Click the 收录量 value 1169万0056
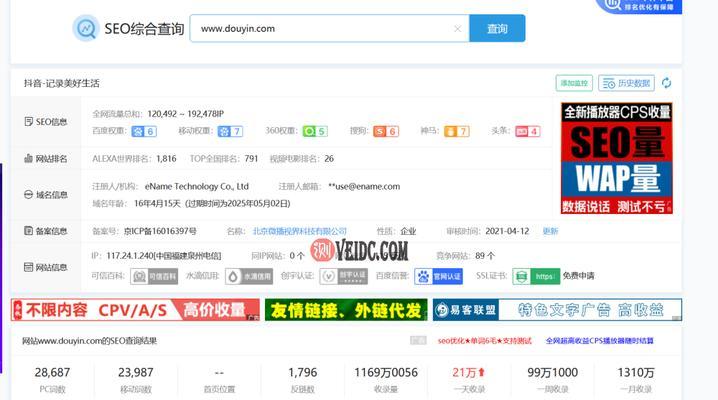This screenshot has width=718, height=400. 386,373
